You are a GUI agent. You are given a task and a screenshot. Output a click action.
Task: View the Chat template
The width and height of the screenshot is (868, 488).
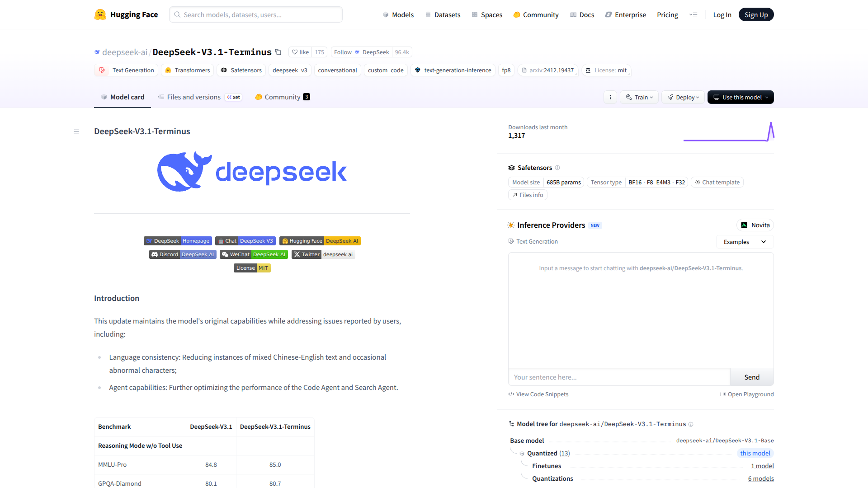click(717, 182)
